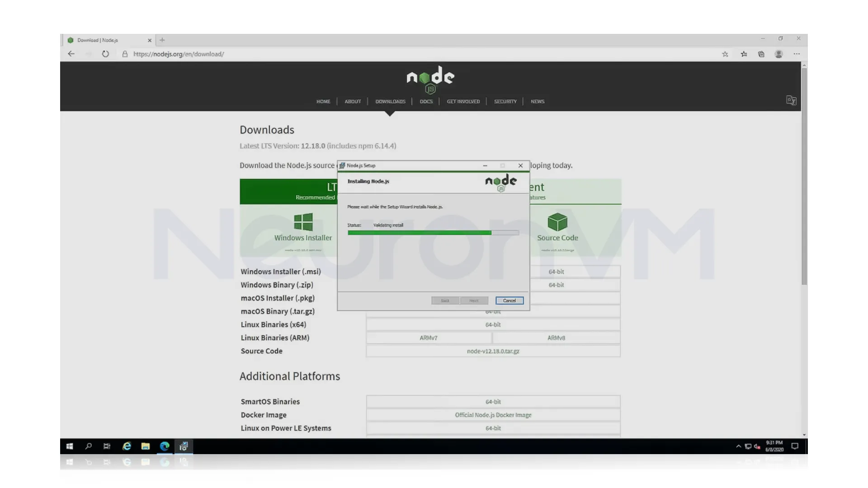The height and width of the screenshot is (488, 868).
Task: Click the Windows Installer download label
Action: click(x=303, y=238)
